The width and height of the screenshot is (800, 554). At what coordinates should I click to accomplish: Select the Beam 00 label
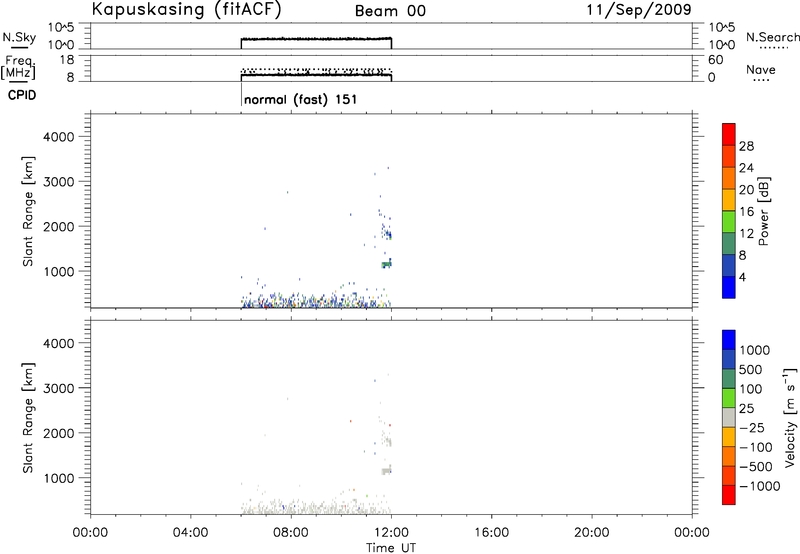point(390,11)
